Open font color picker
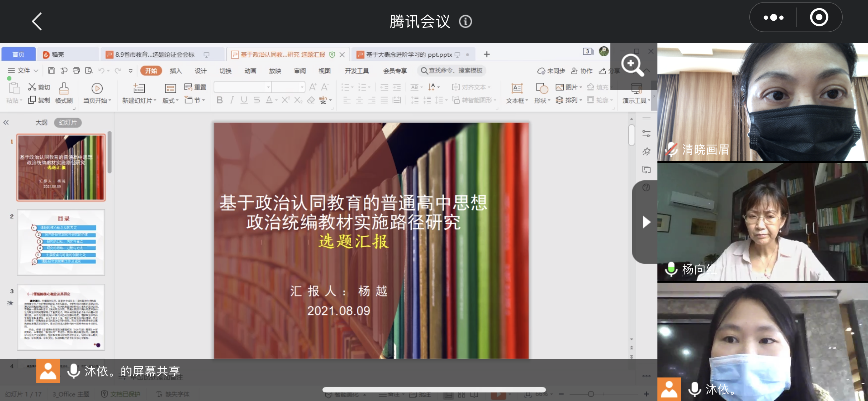Image resolution: width=868 pixels, height=401 pixels. 271,100
